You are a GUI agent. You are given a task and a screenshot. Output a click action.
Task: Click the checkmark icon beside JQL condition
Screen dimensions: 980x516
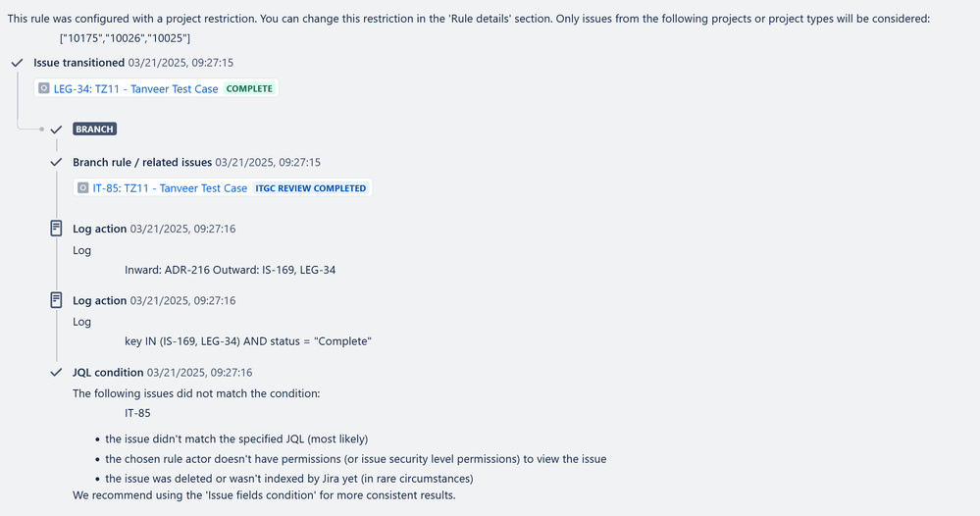pos(56,373)
